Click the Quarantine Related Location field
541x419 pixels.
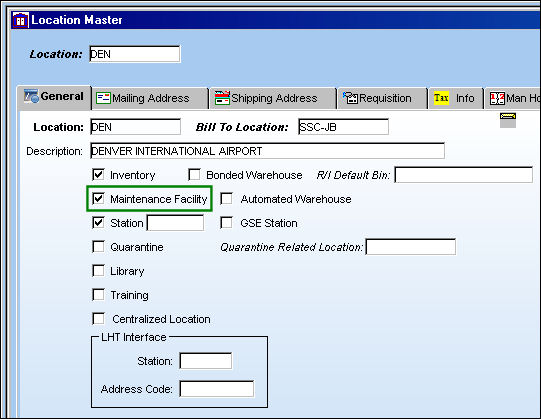pos(411,247)
